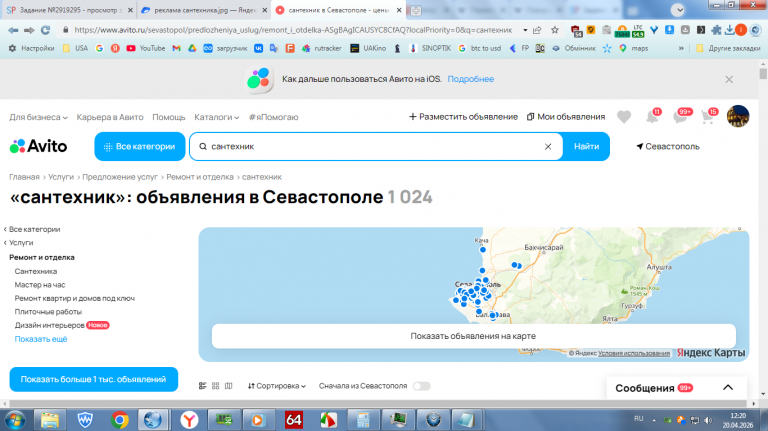The width and height of the screenshot is (768, 431).
Task: Open favorites heart icon on Avito
Action: (x=624, y=117)
